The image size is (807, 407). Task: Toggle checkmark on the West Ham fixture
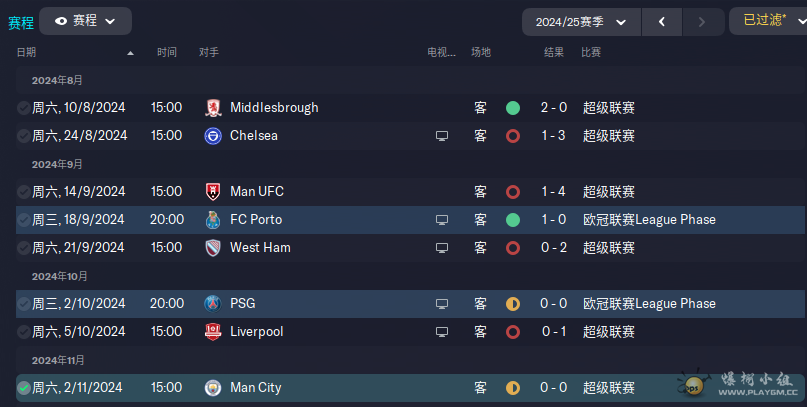[23, 248]
